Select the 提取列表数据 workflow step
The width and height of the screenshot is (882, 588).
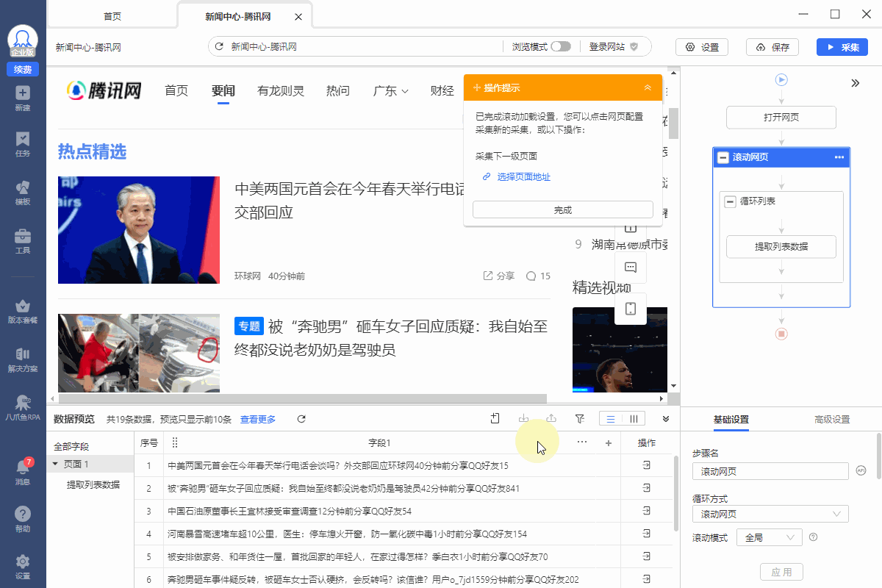[781, 247]
